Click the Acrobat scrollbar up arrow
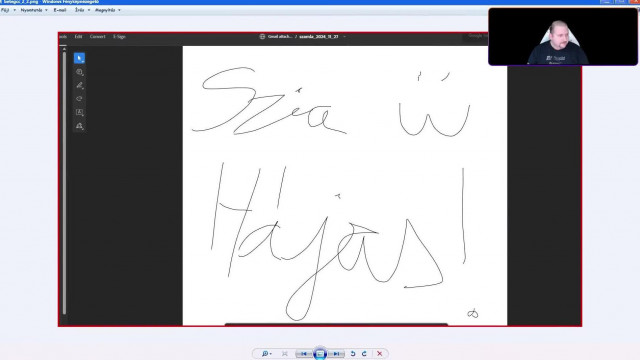This screenshot has height=360, width=640. (64, 49)
